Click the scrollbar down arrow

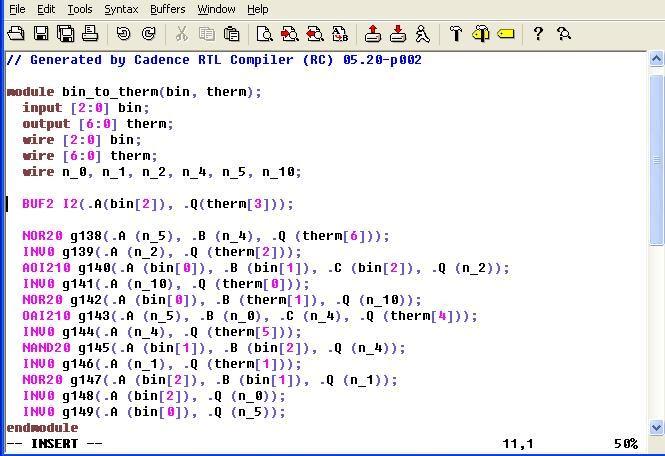656,427
